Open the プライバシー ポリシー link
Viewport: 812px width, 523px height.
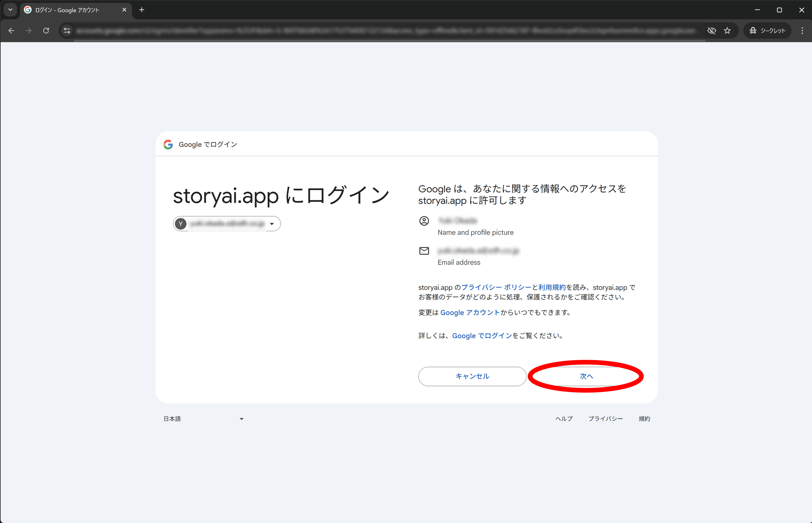(496, 287)
